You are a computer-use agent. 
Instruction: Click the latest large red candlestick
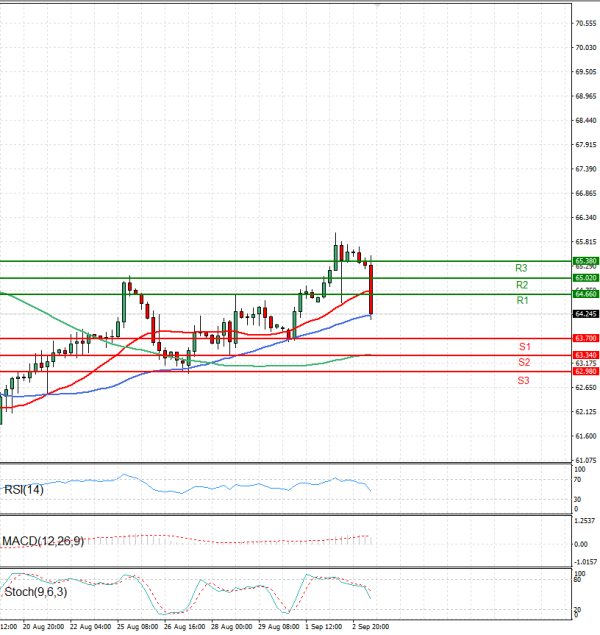click(371, 289)
